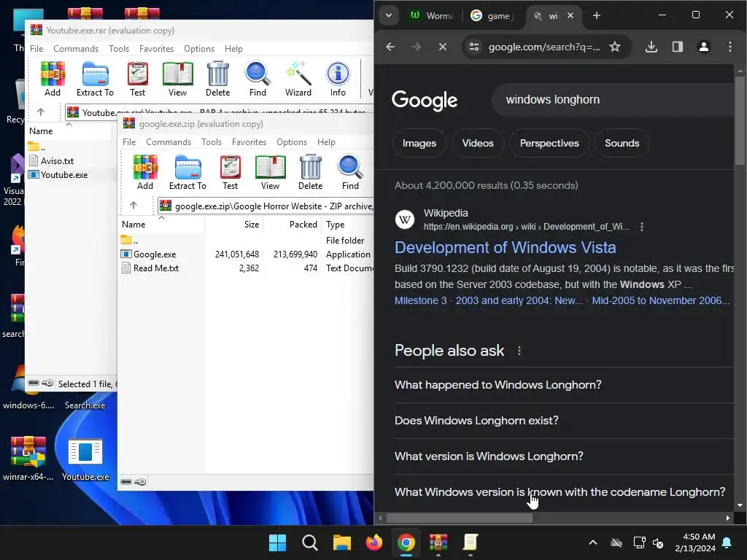747x560 pixels.
Task: Expand 'Does Windows Longhorn exist?'
Action: pyautogui.click(x=564, y=421)
